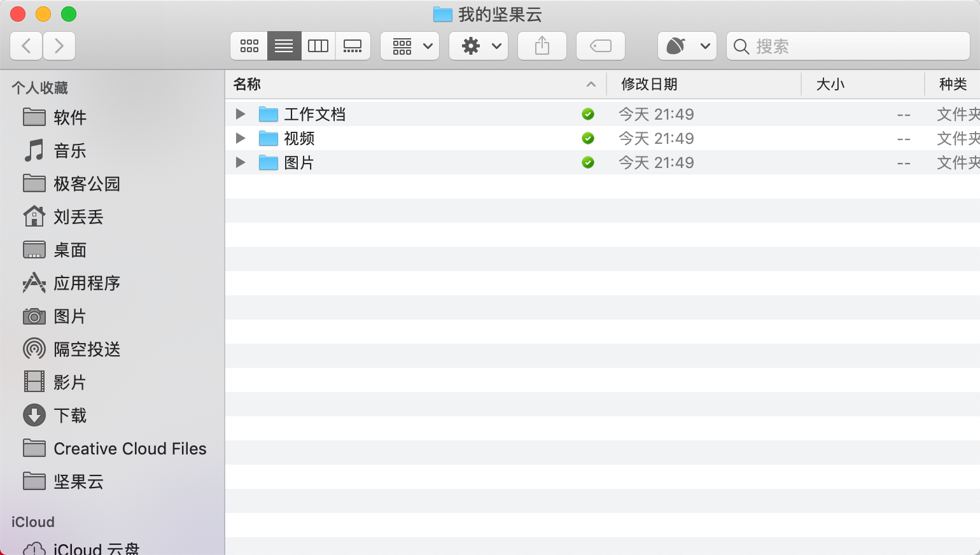This screenshot has width=980, height=555.
Task: Minimize the window with yellow button
Action: point(43,14)
